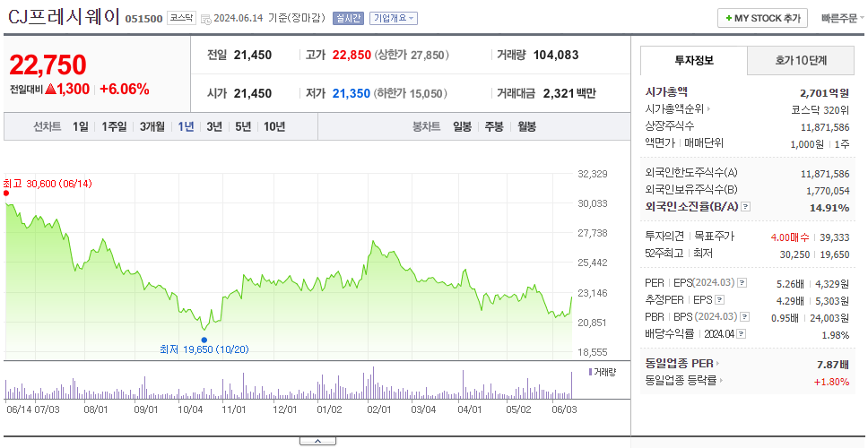Screen dimensions: 868x448
Task: Click the 목표주가 value 39,333
Action: 834,237
